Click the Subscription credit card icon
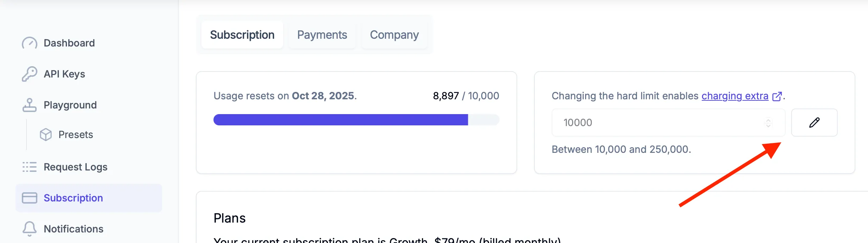Image resolution: width=868 pixels, height=243 pixels. (x=30, y=198)
